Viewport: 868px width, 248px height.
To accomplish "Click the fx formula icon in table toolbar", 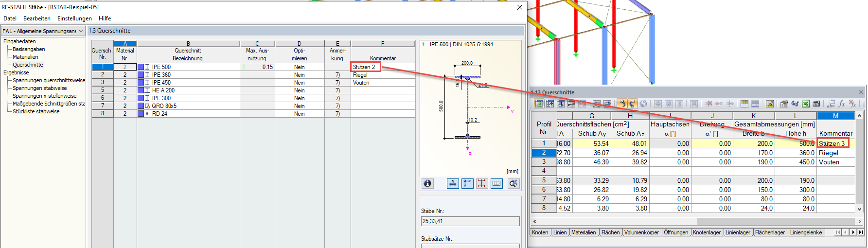I will coord(842,104).
